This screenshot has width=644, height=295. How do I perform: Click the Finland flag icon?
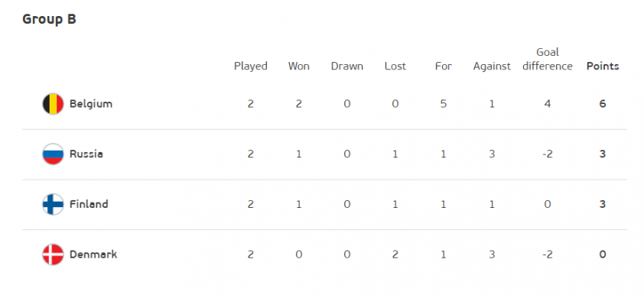coord(53,204)
